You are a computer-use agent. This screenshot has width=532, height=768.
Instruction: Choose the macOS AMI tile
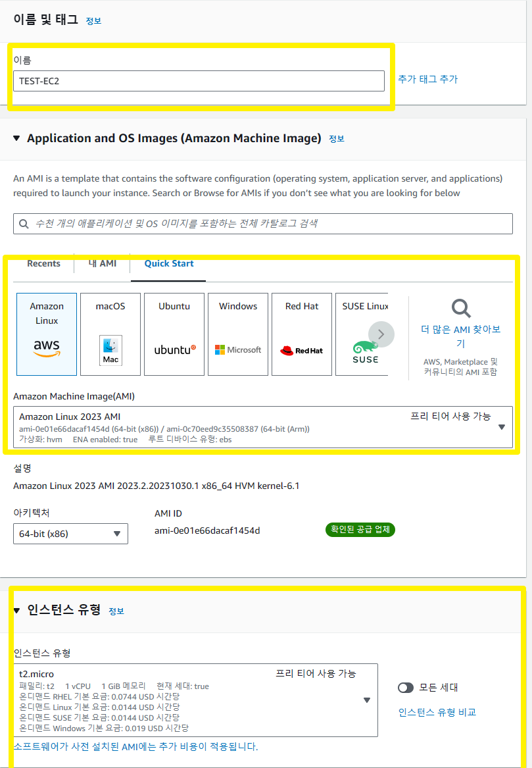[x=110, y=334]
